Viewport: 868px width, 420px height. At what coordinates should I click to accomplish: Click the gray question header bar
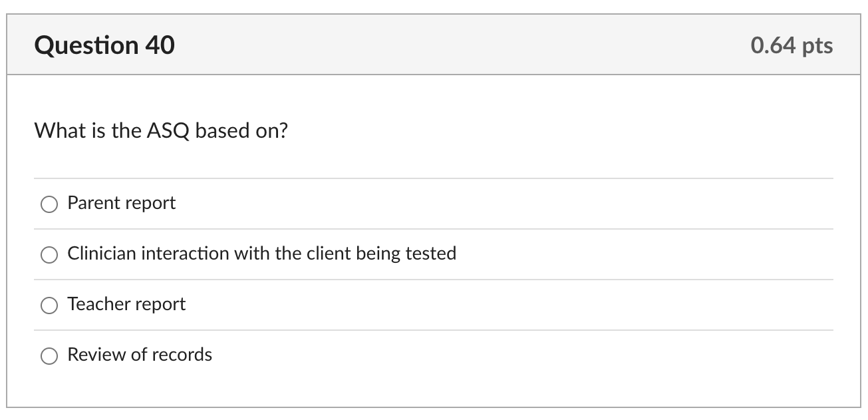(x=432, y=44)
